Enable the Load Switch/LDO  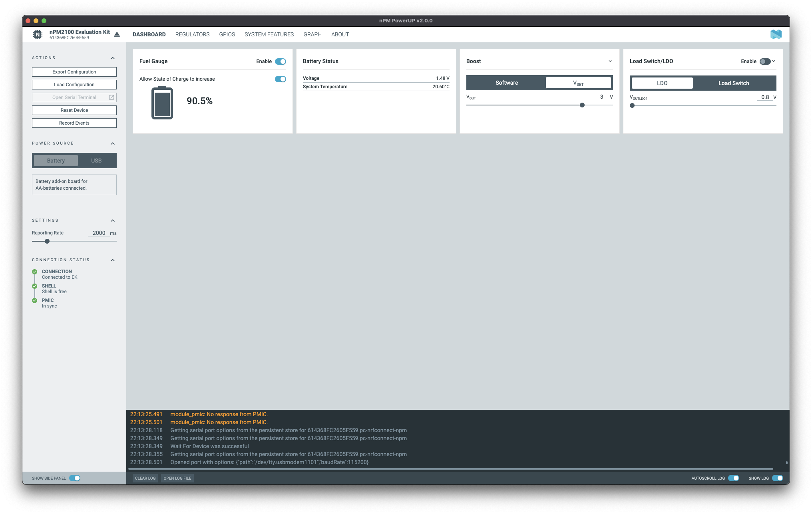point(764,61)
